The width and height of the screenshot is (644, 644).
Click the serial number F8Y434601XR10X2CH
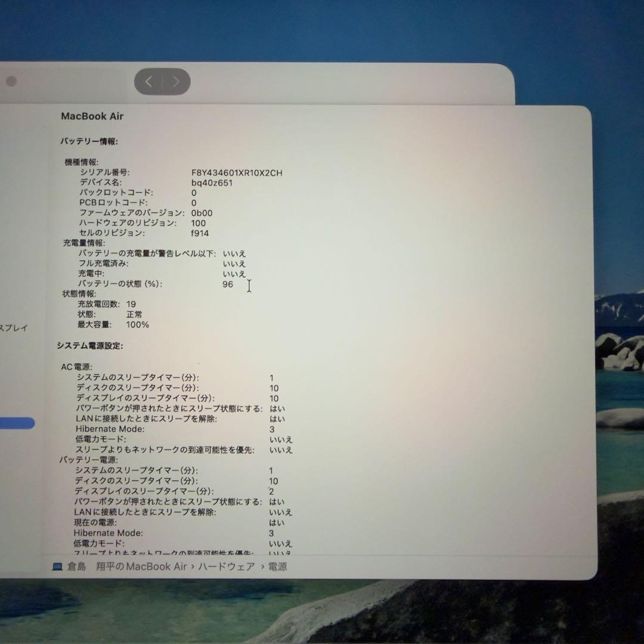click(237, 173)
